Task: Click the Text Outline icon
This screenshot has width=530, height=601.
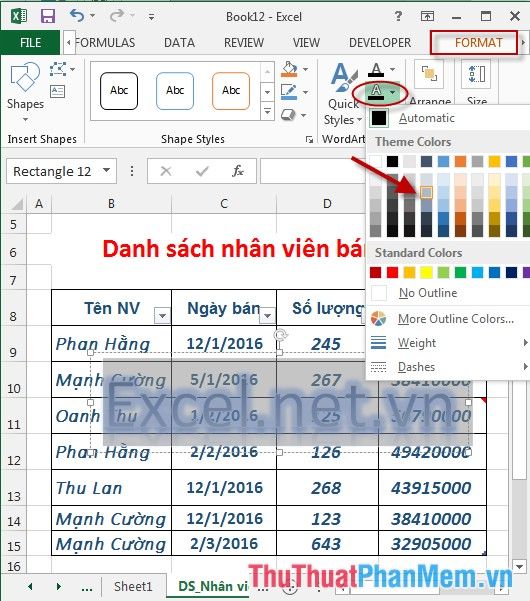Action: [x=376, y=92]
